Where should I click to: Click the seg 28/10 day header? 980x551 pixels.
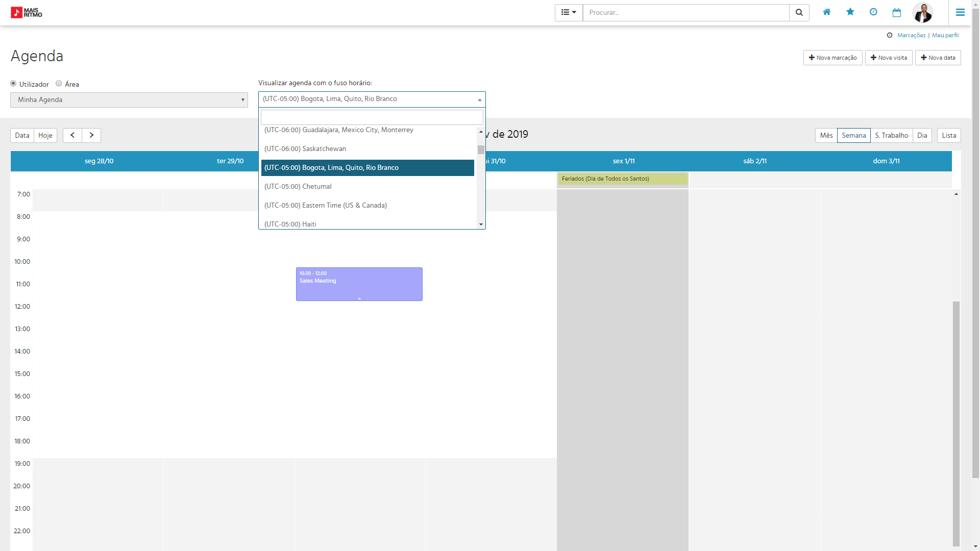[x=99, y=161]
